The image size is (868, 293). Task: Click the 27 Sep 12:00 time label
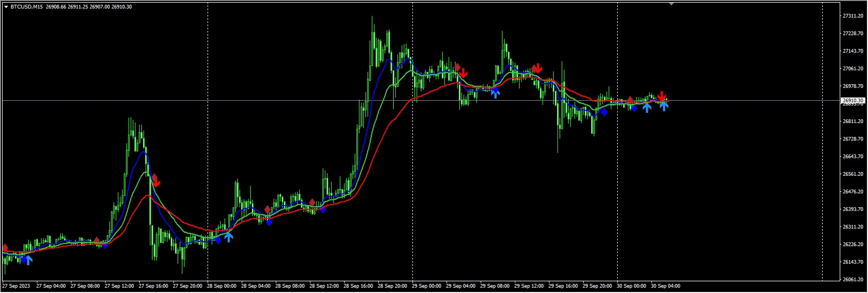pos(119,286)
